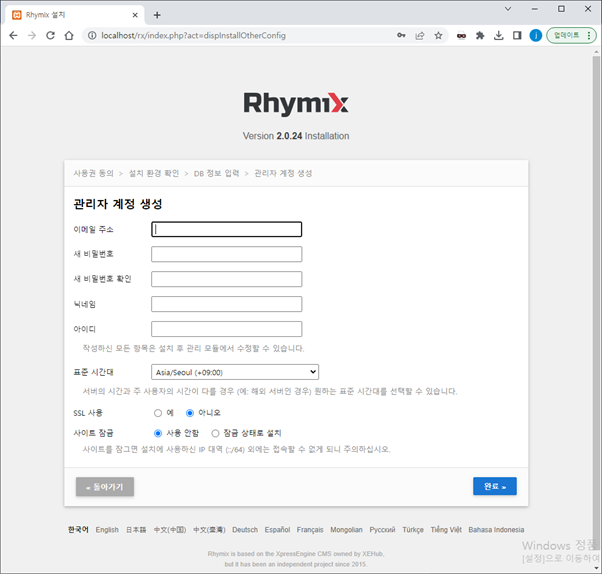Switch language to 한국어
This screenshot has height=574, width=602.
(78, 529)
